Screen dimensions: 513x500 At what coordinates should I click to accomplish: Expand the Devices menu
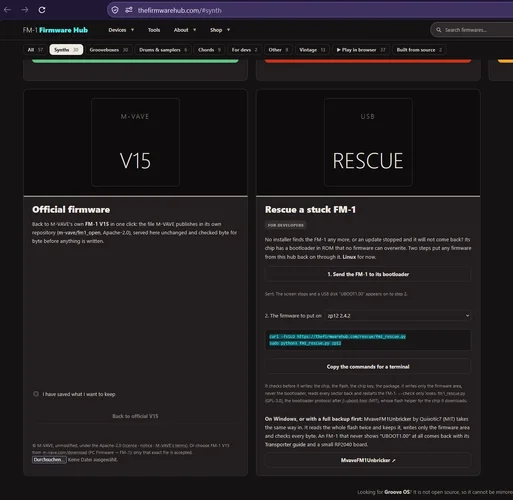[121, 30]
